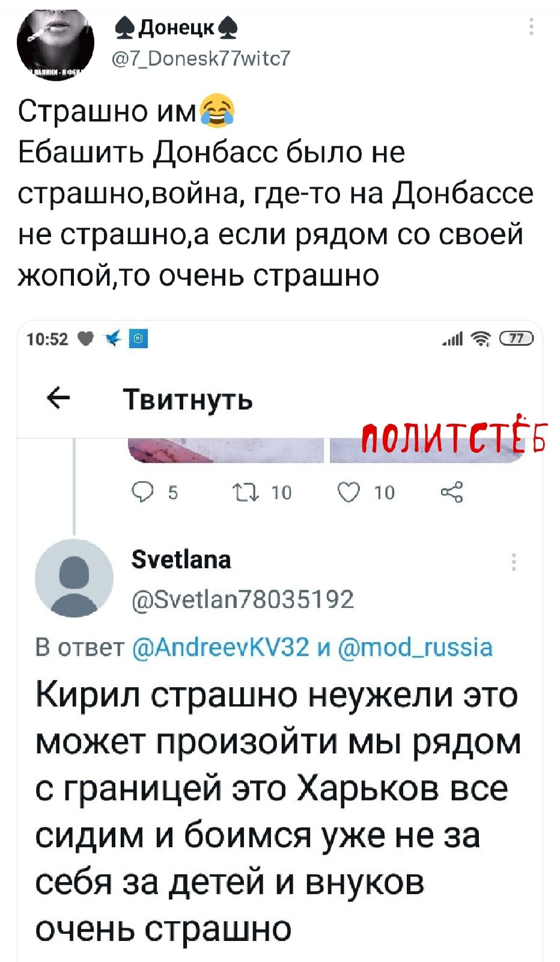Open the Донецк profile avatar
This screenshot has width=560, height=962.
tap(56, 43)
